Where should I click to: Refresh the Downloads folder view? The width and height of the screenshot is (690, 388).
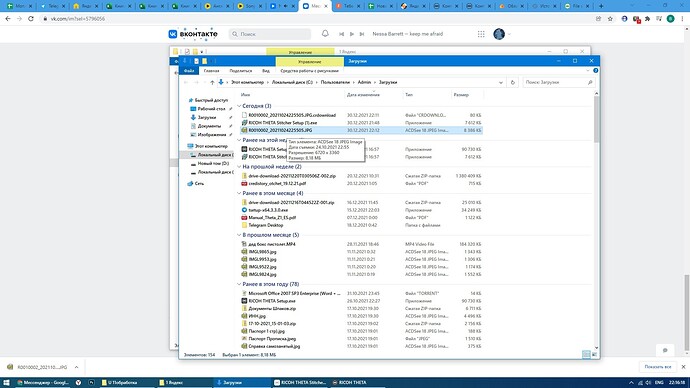pyautogui.click(x=513, y=82)
